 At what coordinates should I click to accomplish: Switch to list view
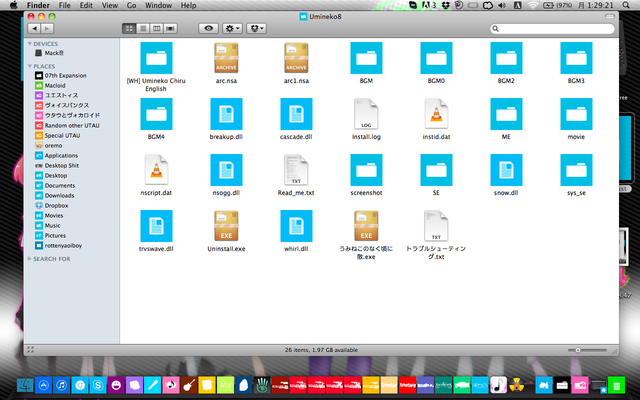[143, 28]
